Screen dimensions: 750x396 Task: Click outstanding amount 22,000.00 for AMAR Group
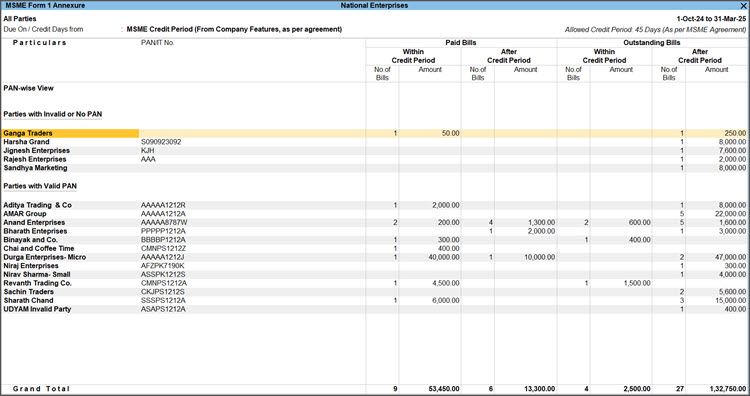coord(730,214)
